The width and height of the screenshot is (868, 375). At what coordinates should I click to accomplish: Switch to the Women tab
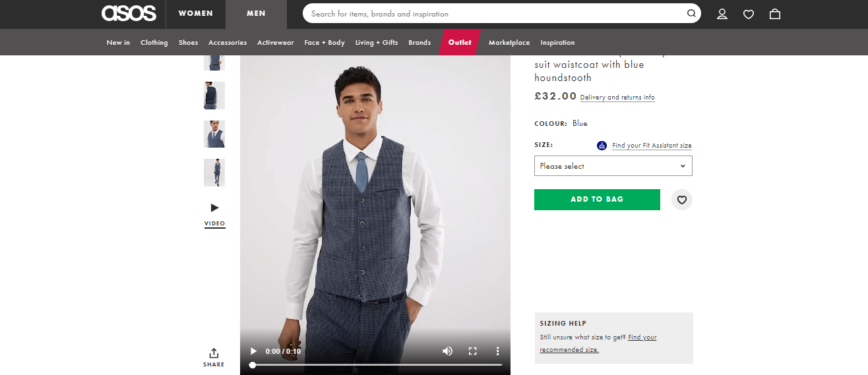196,14
